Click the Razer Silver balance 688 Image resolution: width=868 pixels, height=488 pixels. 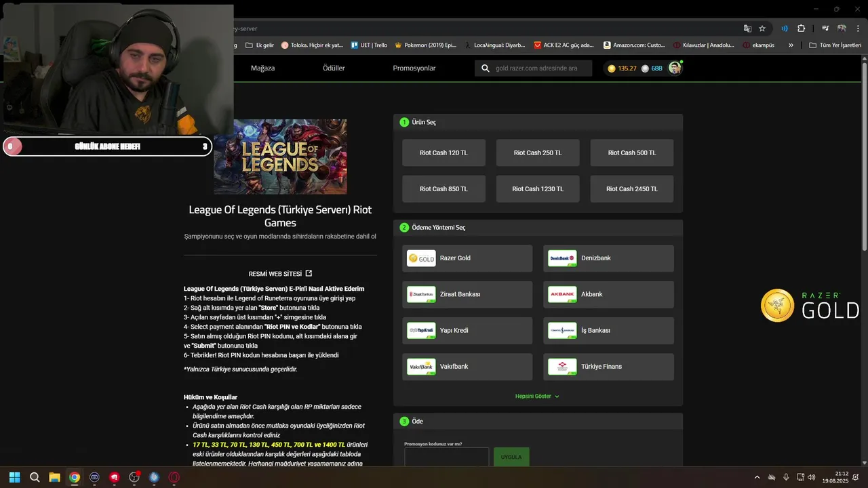[x=652, y=68]
